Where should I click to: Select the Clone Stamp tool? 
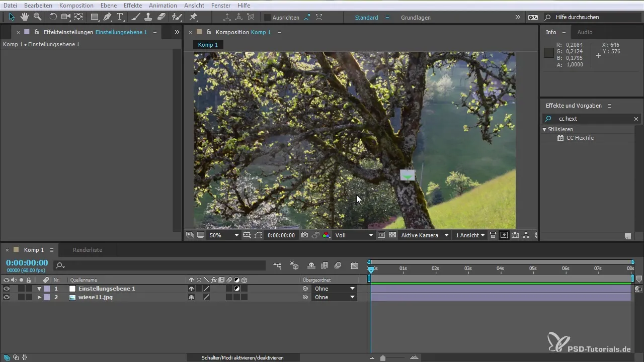click(148, 17)
